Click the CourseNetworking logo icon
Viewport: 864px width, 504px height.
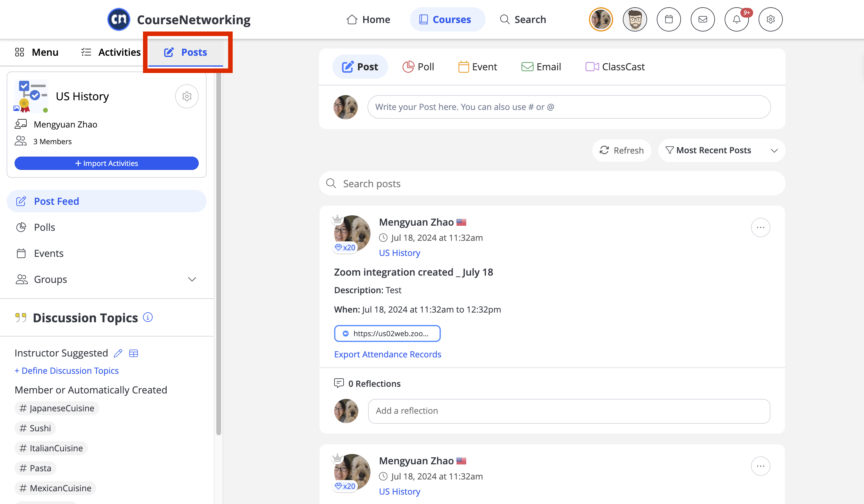(x=119, y=19)
